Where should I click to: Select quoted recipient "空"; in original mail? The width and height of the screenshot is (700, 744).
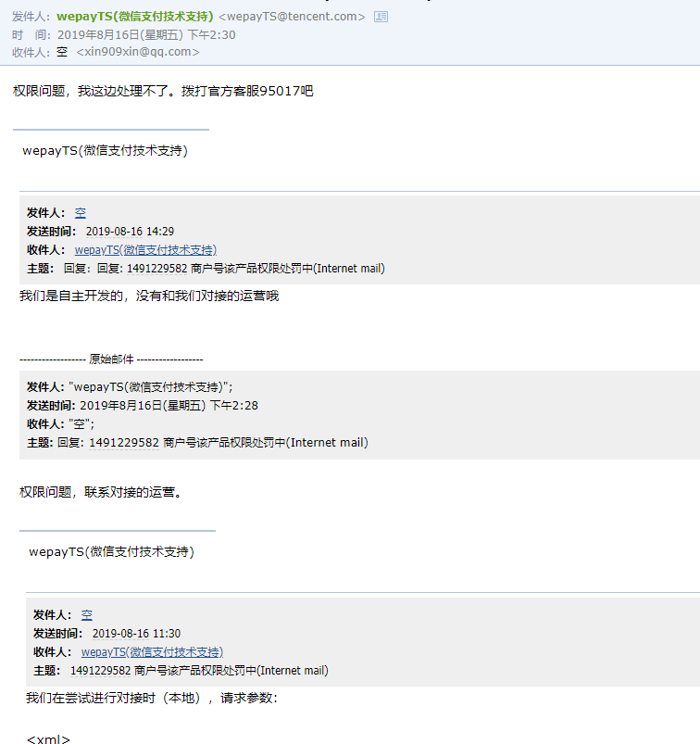click(x=81, y=423)
